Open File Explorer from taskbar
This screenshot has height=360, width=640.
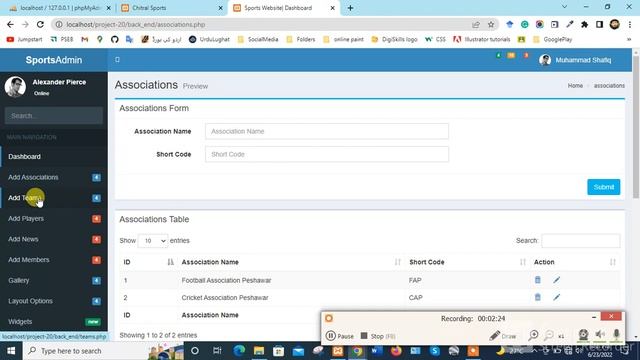(259, 351)
